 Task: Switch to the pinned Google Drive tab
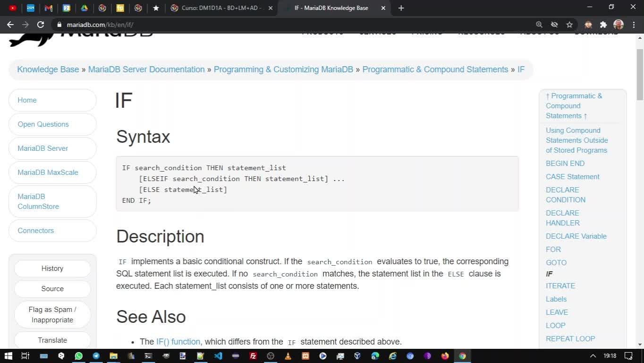pos(84,8)
